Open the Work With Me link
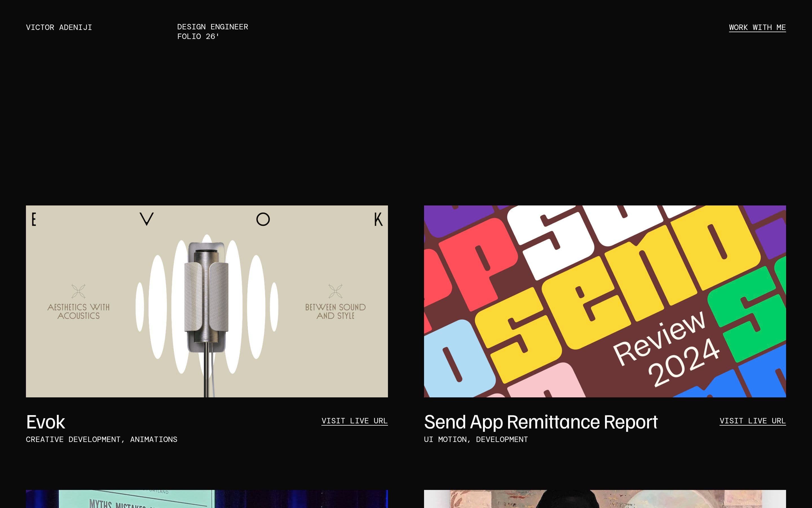Image resolution: width=812 pixels, height=508 pixels. (757, 28)
